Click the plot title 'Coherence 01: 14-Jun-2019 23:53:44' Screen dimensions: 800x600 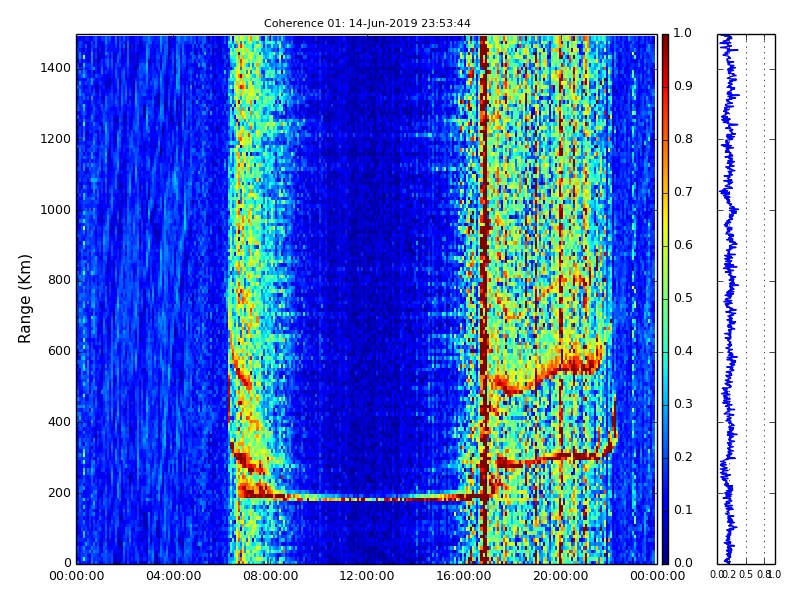[367, 23]
